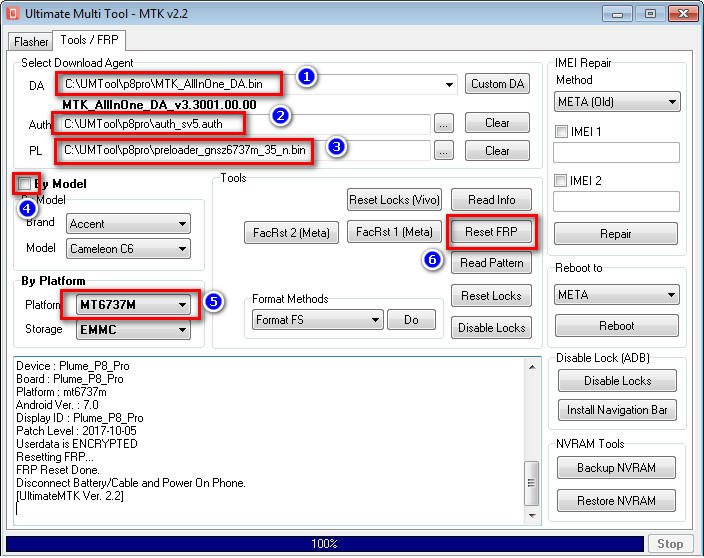Viewport: 704px width, 558px height.
Task: Click the Reset Locks (Vivo) button
Action: point(394,200)
